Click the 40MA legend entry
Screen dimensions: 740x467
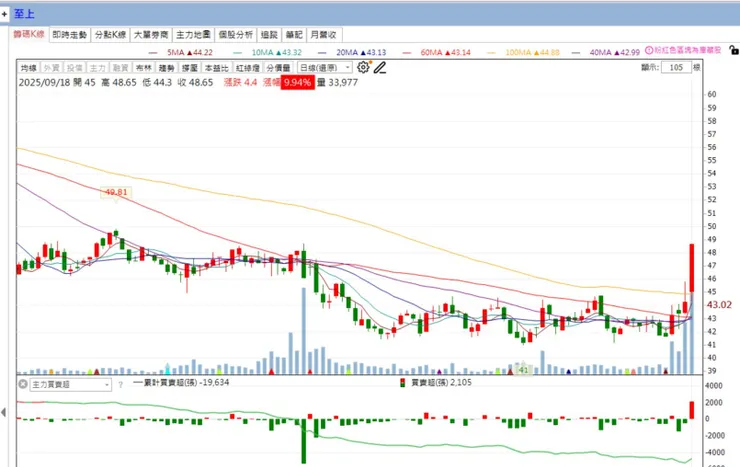pos(605,52)
